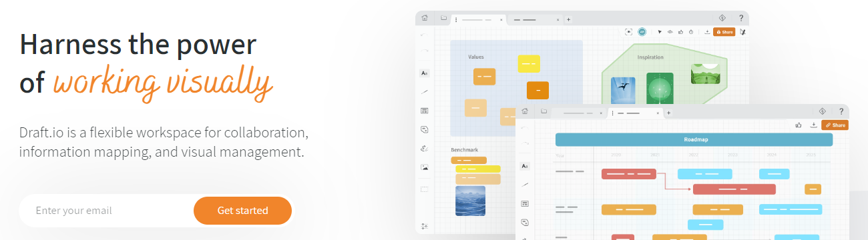
Task: Click redo arrow in the Values board sidebar
Action: pyautogui.click(x=424, y=51)
